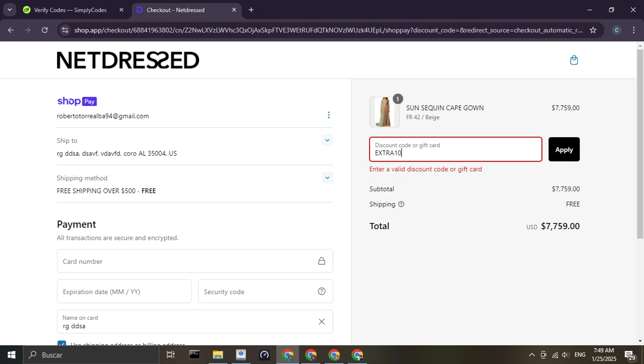The width and height of the screenshot is (644, 364).
Task: Open a new browser tab
Action: 251,10
